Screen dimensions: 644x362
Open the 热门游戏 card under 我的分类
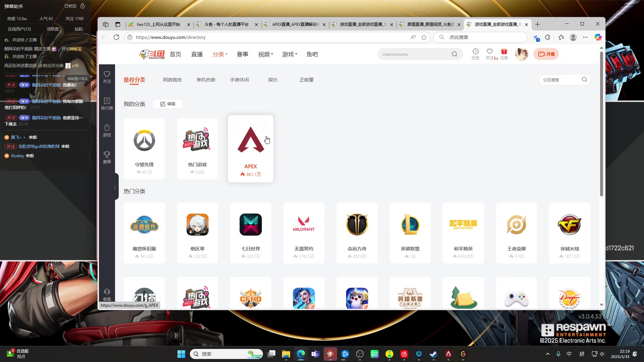click(x=198, y=148)
